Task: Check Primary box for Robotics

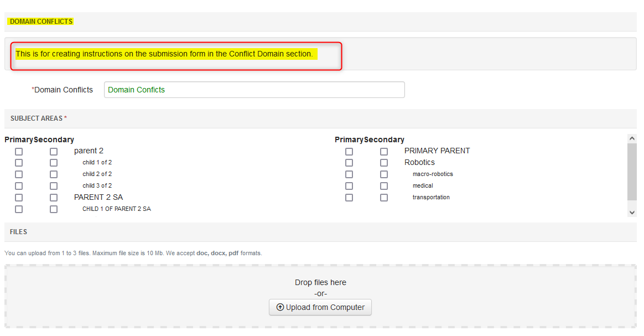Action: 349,163
